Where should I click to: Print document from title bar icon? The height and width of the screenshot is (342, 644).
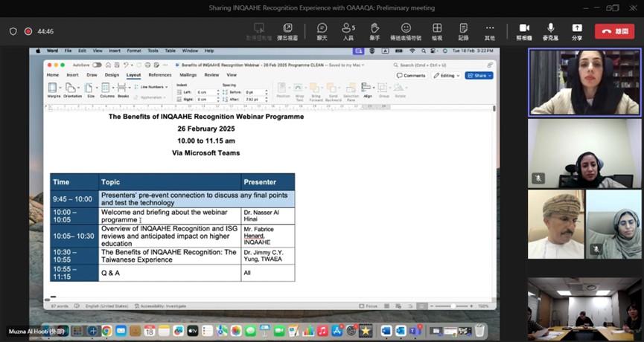coord(147,65)
